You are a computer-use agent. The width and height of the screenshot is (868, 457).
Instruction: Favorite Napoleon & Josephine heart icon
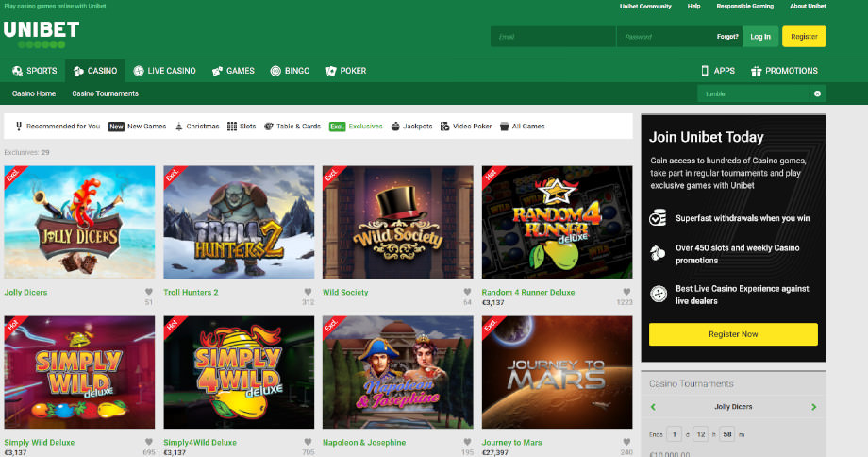(x=467, y=442)
